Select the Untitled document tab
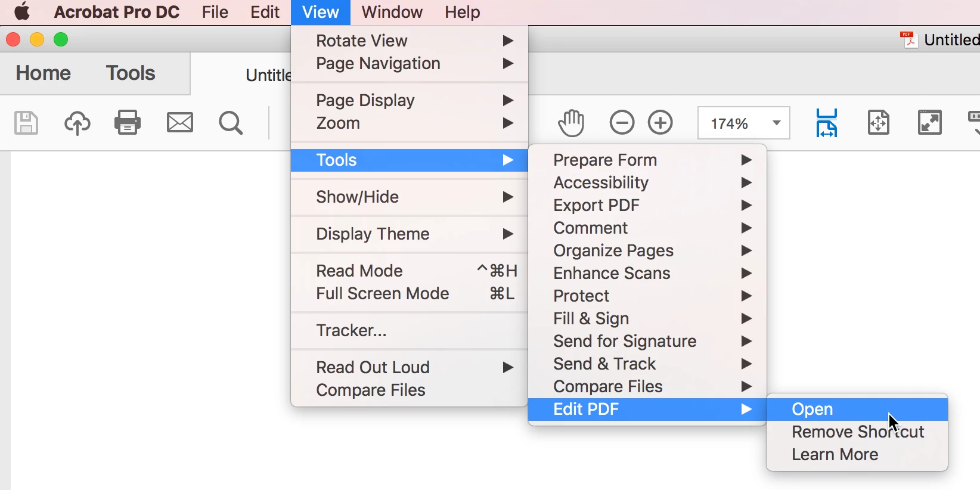This screenshot has width=980, height=490. 268,75
